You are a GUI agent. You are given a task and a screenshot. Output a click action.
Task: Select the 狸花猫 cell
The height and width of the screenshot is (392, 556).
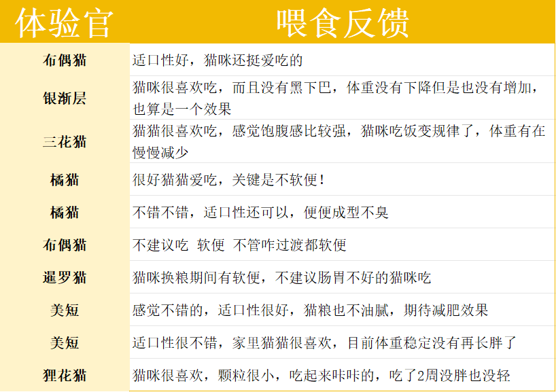click(x=65, y=375)
